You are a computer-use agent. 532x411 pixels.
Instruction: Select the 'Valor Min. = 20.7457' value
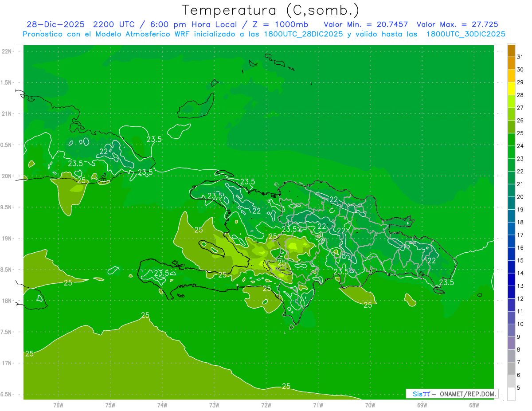(366, 24)
